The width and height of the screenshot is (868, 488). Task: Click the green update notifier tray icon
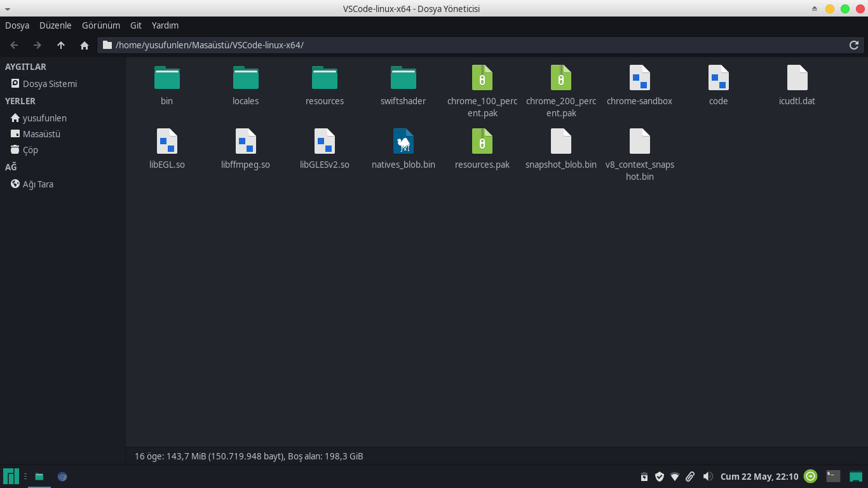click(x=811, y=477)
